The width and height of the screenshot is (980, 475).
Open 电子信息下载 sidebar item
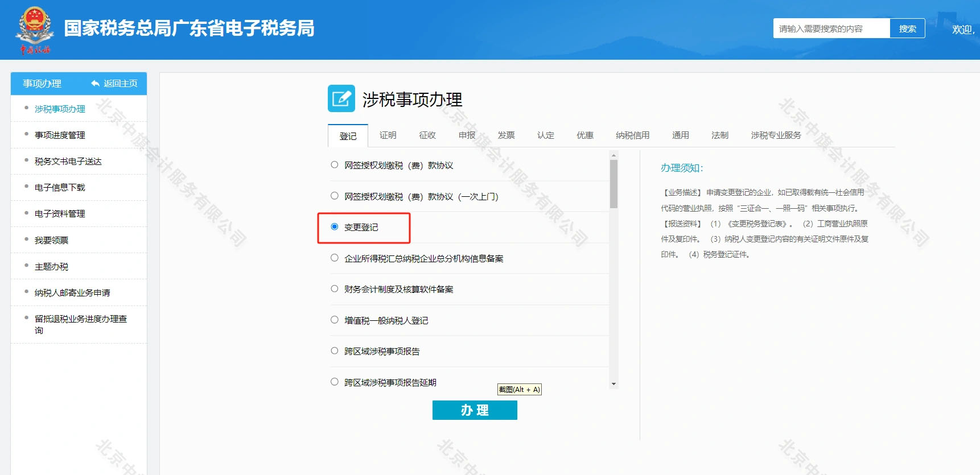click(x=60, y=188)
